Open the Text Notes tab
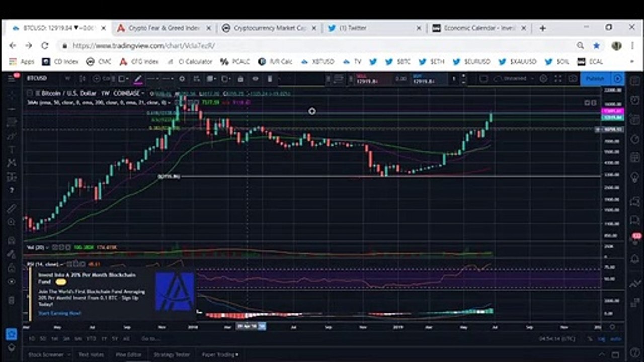 point(91,354)
